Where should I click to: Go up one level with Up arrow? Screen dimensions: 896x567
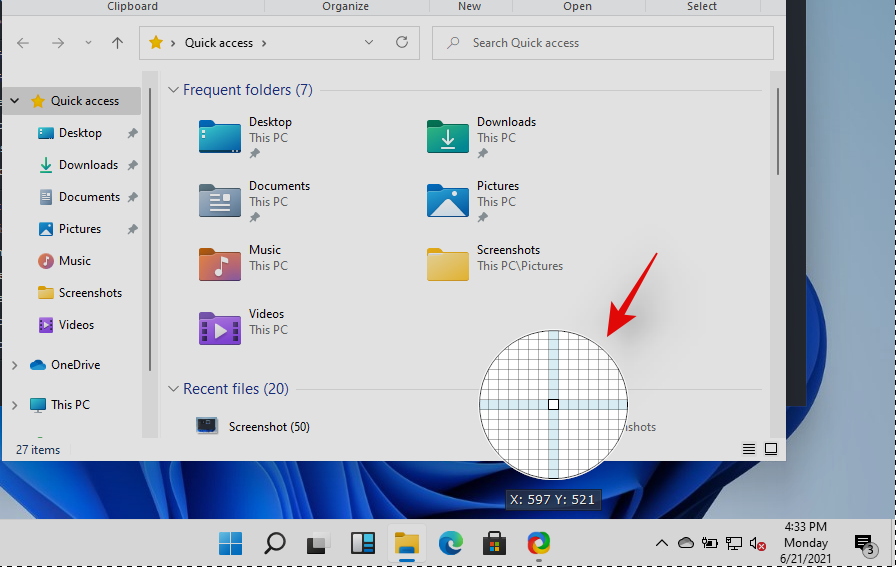point(117,43)
